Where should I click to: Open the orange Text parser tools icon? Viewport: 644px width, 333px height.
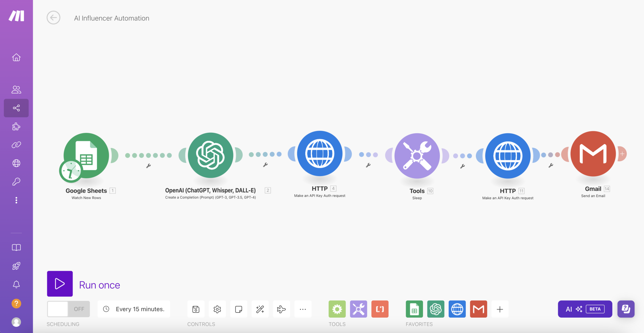[380, 309]
